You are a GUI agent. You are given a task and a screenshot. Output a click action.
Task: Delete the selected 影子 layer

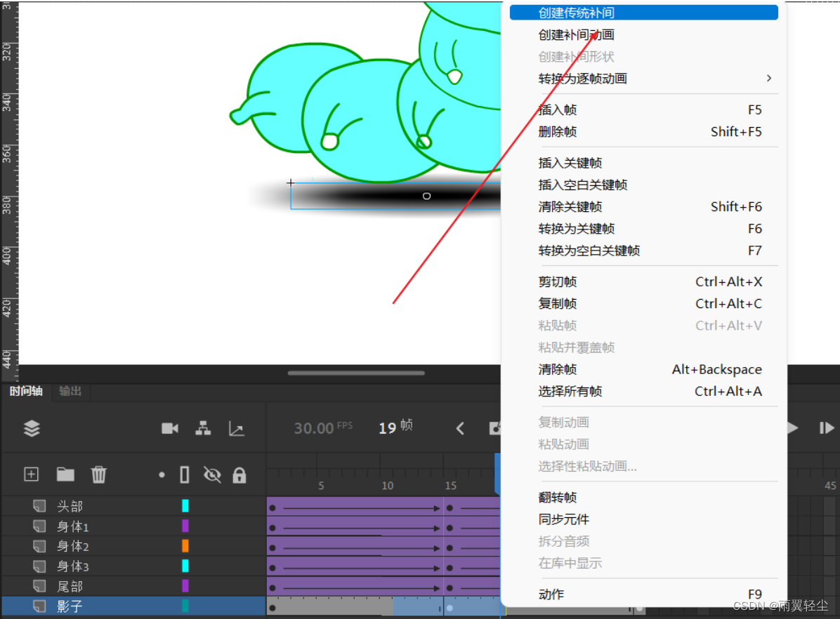(99, 474)
